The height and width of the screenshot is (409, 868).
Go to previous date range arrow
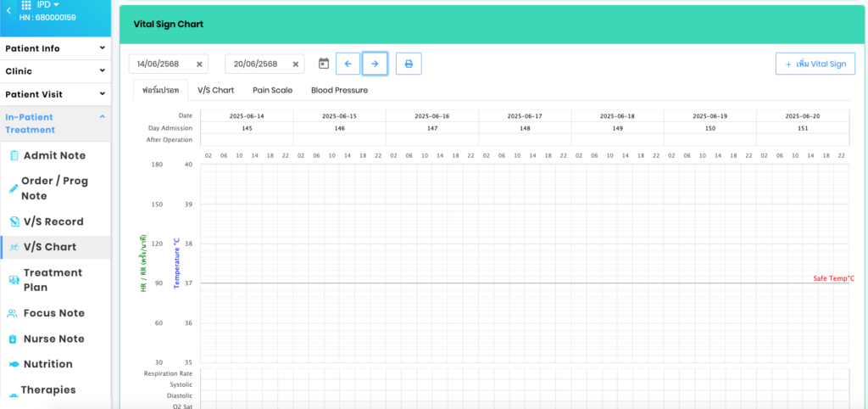348,64
